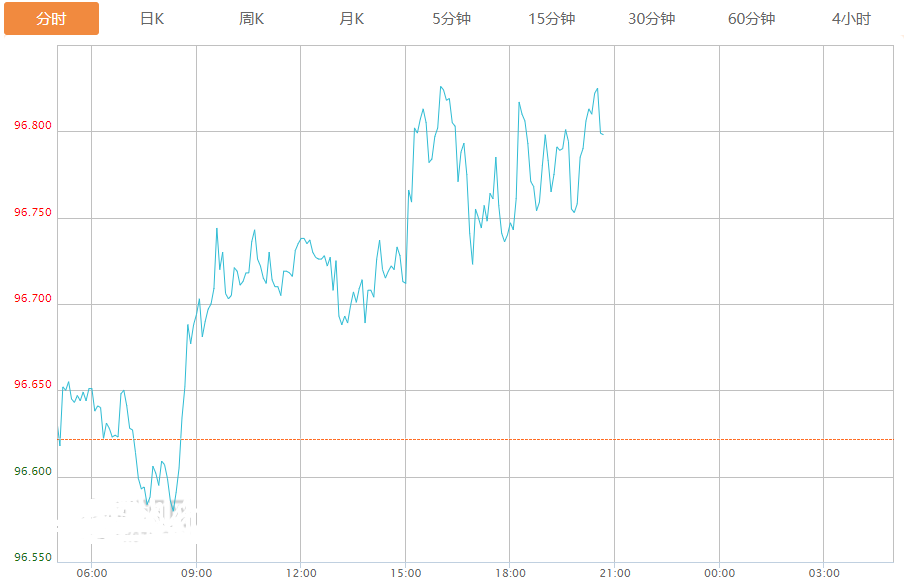Click the 03:00 time axis label
910x587 pixels.
click(x=823, y=573)
